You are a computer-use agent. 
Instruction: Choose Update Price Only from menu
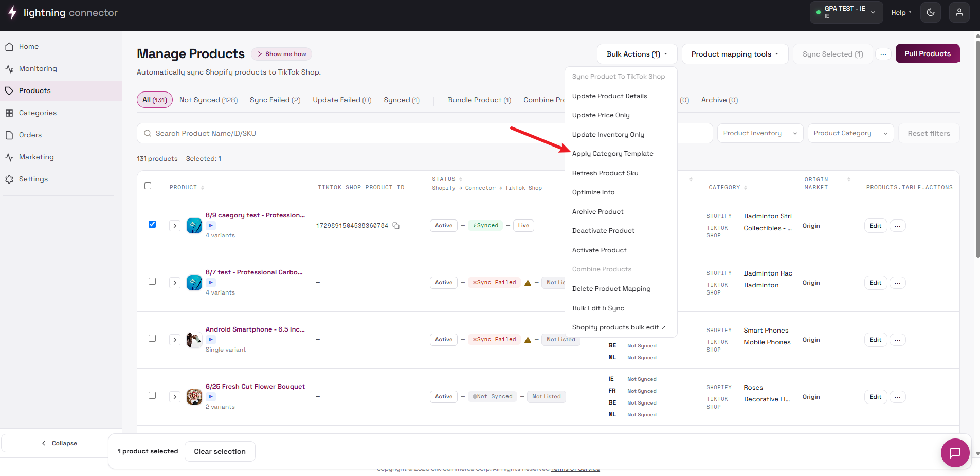601,115
